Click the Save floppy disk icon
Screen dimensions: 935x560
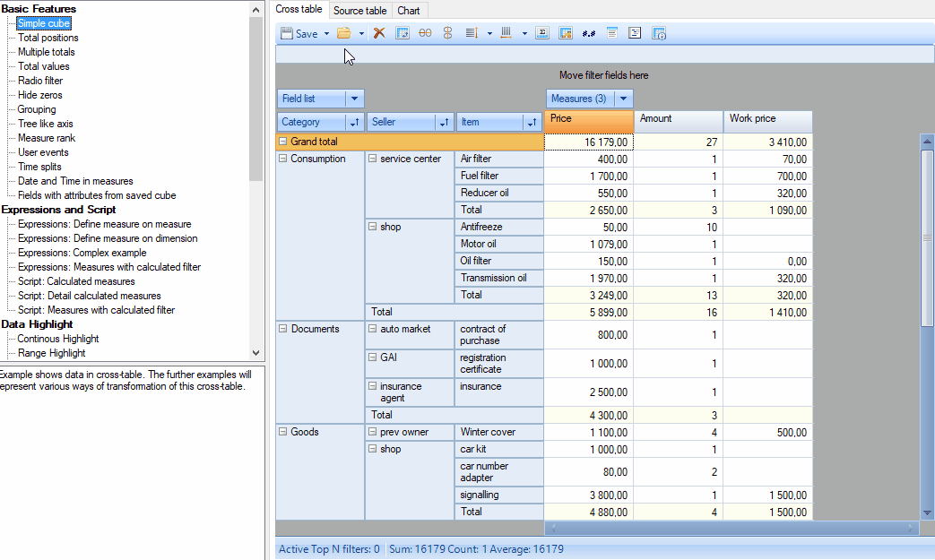287,33
